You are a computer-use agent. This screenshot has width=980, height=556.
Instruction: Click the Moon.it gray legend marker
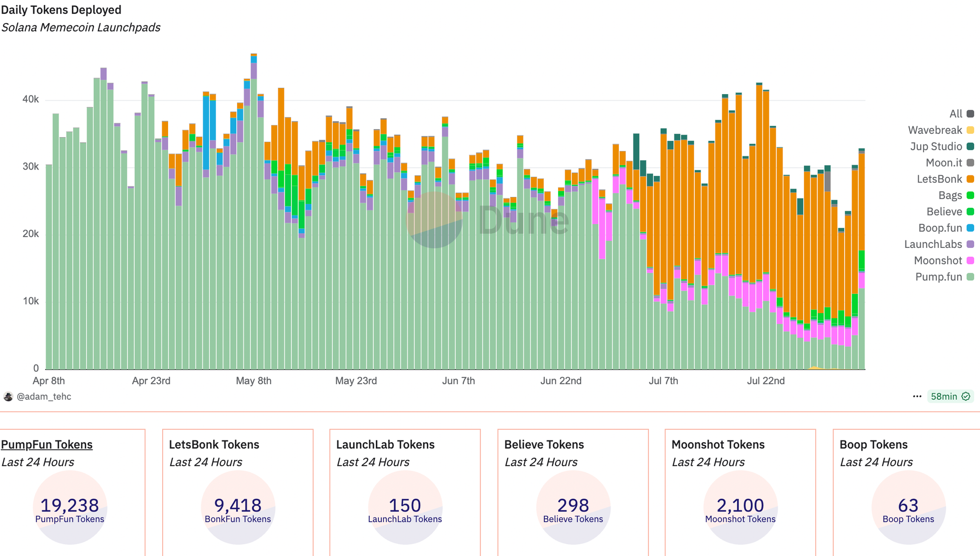pyautogui.click(x=970, y=163)
